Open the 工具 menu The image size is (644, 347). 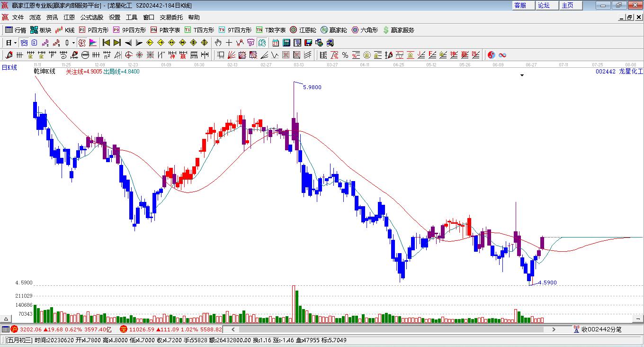coord(132,18)
